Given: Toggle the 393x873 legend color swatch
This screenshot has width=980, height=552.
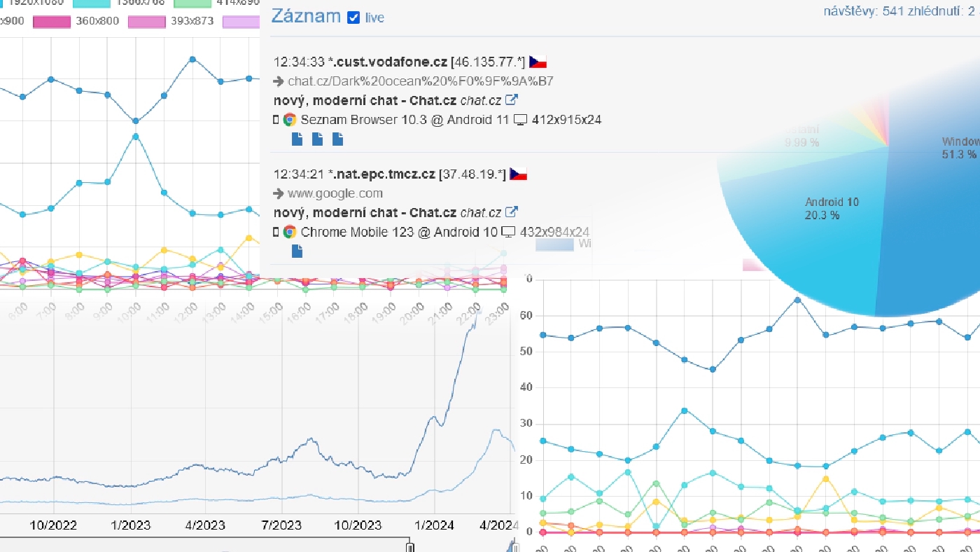Looking at the screenshot, I should (147, 21).
